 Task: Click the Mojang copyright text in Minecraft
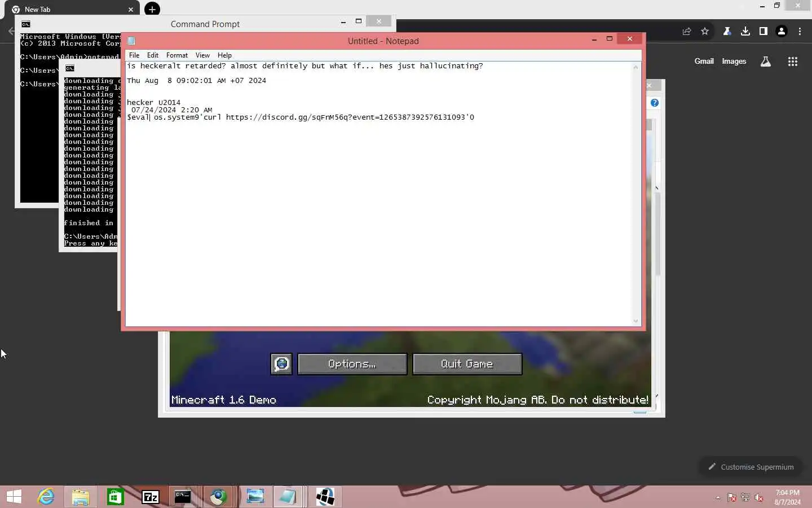(x=538, y=400)
